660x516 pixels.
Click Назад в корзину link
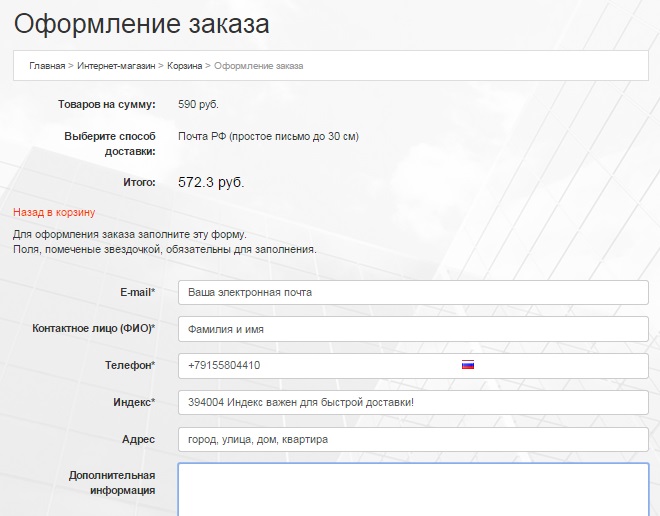[x=54, y=212]
